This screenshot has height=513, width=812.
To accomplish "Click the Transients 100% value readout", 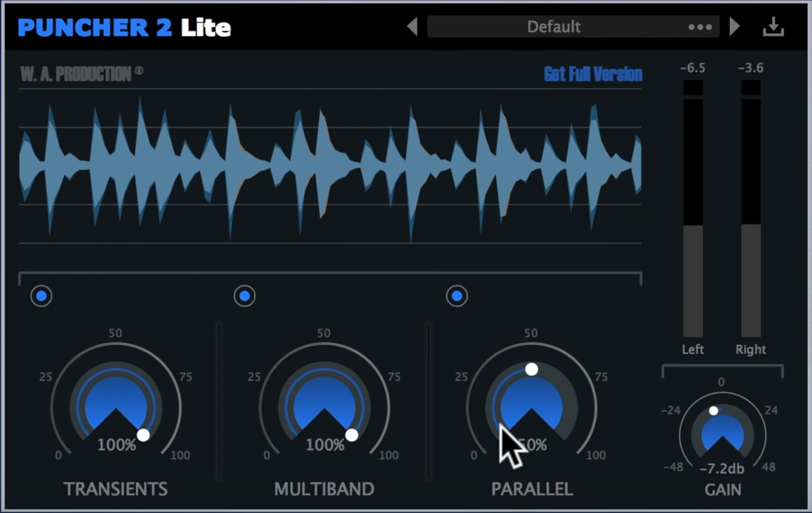I will point(117,445).
